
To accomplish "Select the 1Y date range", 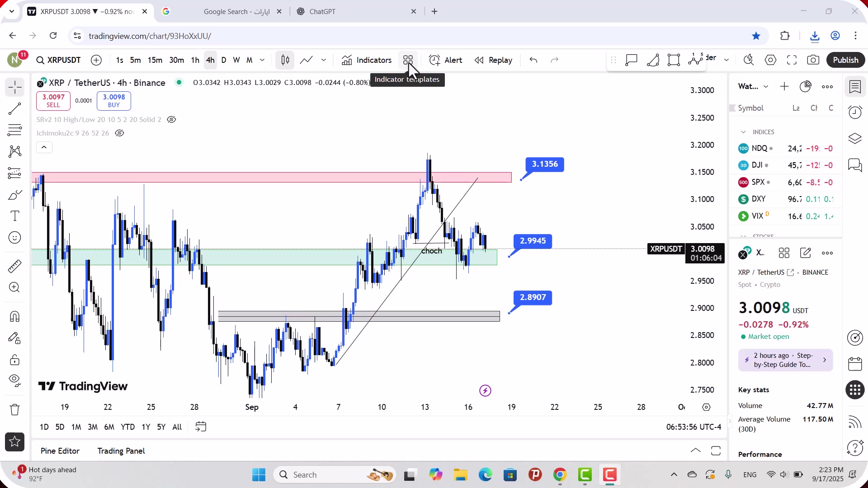I will [146, 427].
